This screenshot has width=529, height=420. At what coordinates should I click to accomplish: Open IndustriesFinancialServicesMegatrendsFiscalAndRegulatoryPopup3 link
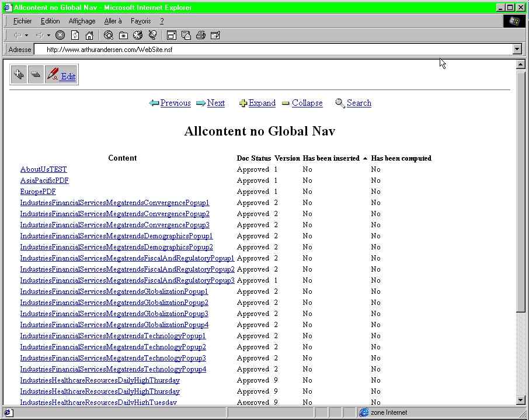(x=127, y=280)
